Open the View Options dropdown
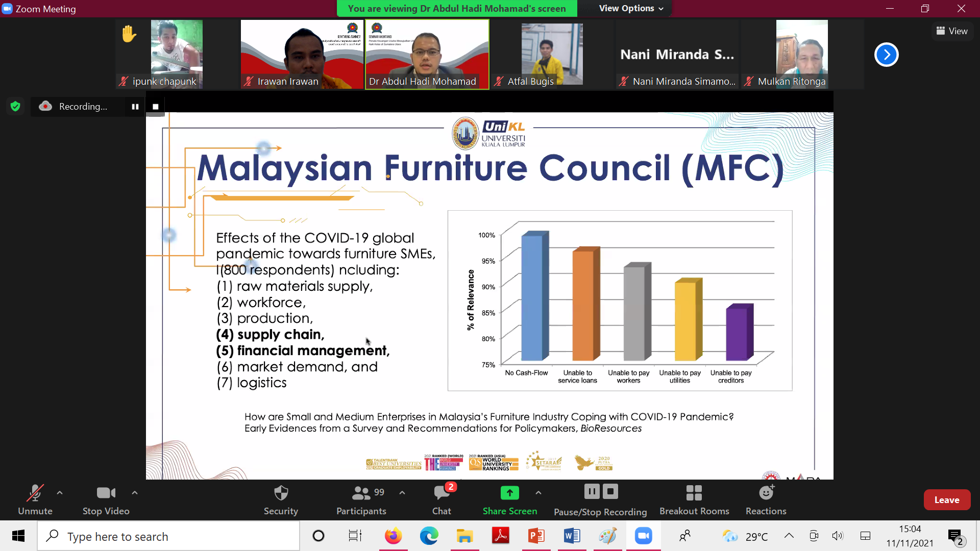This screenshot has width=980, height=551. pyautogui.click(x=631, y=8)
